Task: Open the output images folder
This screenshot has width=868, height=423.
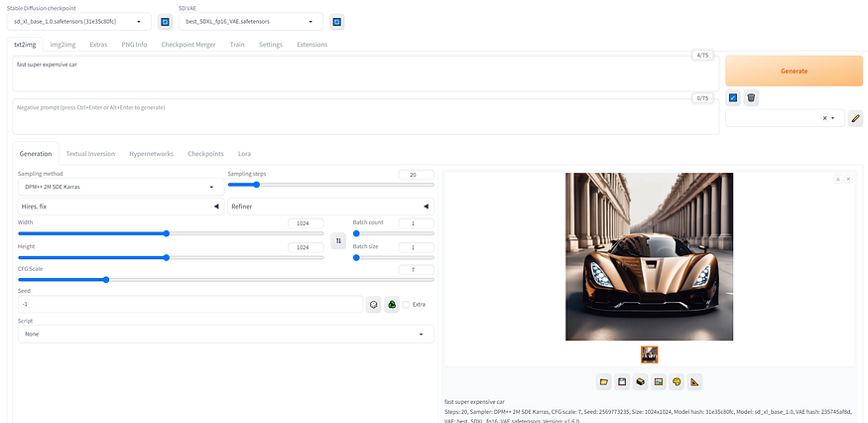Action: (x=604, y=382)
